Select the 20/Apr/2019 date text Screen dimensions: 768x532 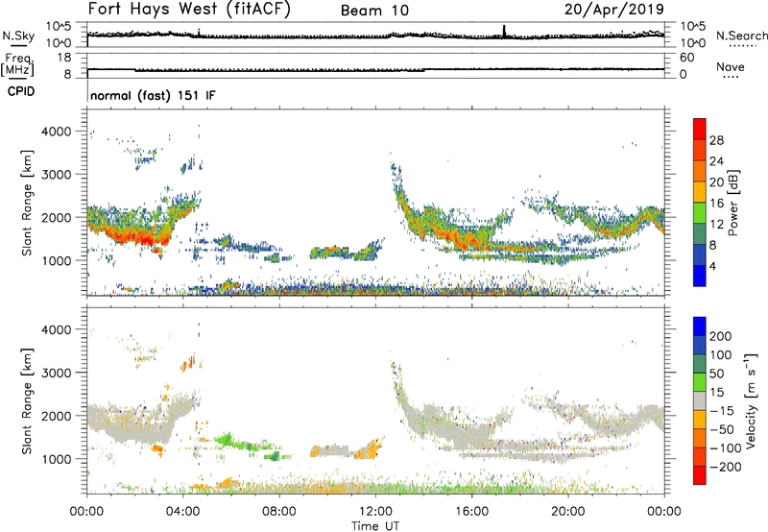point(620,11)
